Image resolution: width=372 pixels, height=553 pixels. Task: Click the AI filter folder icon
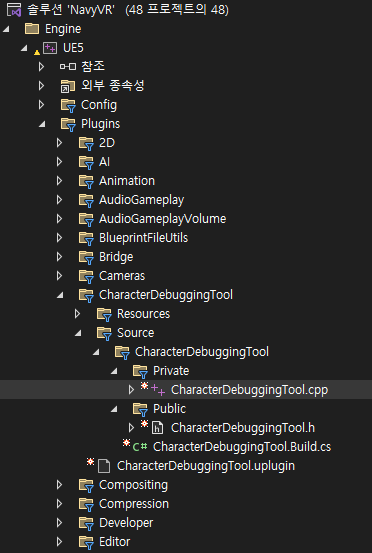point(86,162)
